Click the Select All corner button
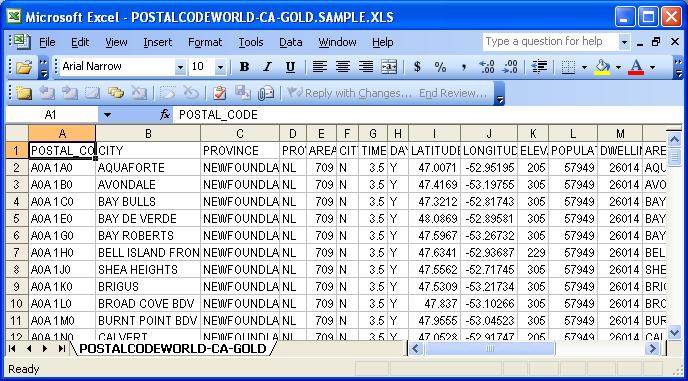The height and width of the screenshot is (381, 688). pyautogui.click(x=17, y=133)
